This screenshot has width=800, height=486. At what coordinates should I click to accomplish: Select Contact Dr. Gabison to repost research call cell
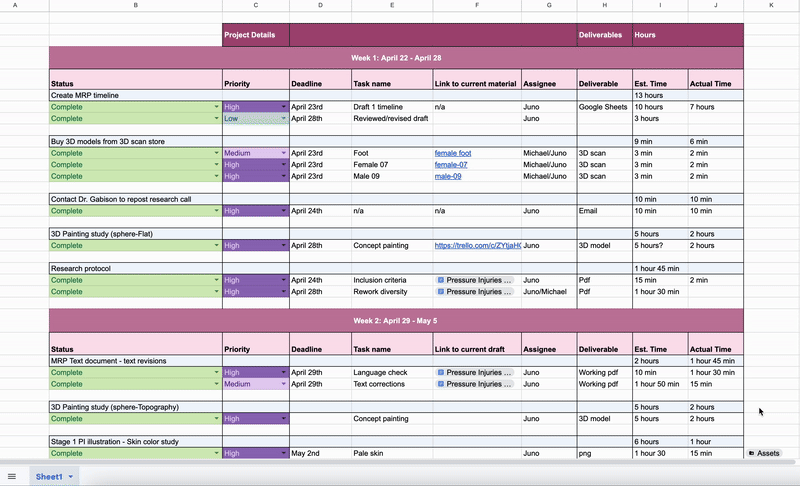pyautogui.click(x=136, y=199)
